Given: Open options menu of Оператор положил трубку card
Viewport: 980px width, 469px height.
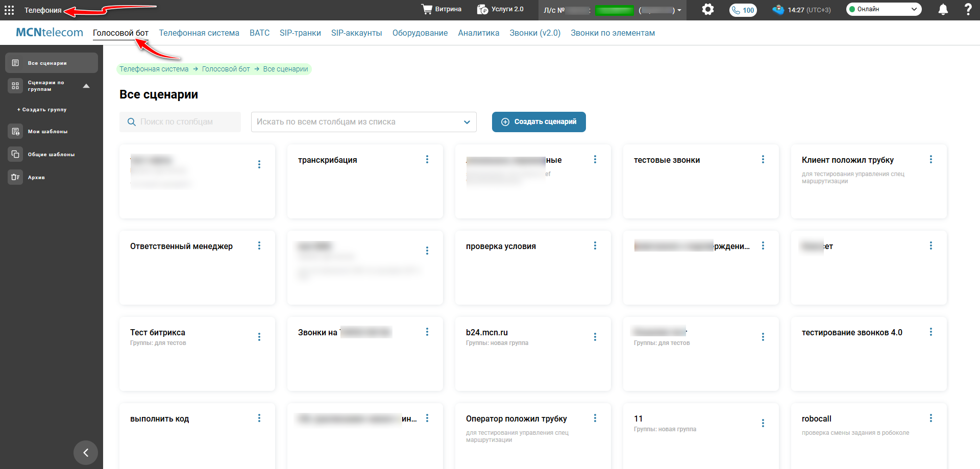Looking at the screenshot, I should click(595, 418).
